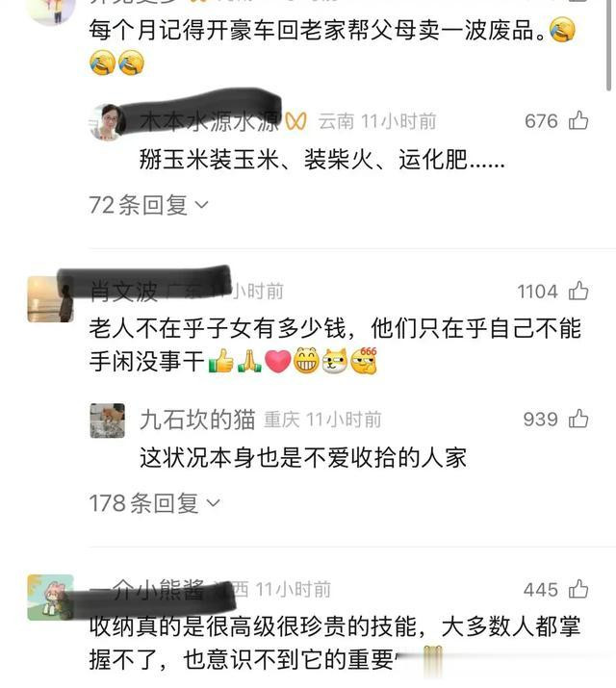Like the comment with 939 likes

pos(578,419)
